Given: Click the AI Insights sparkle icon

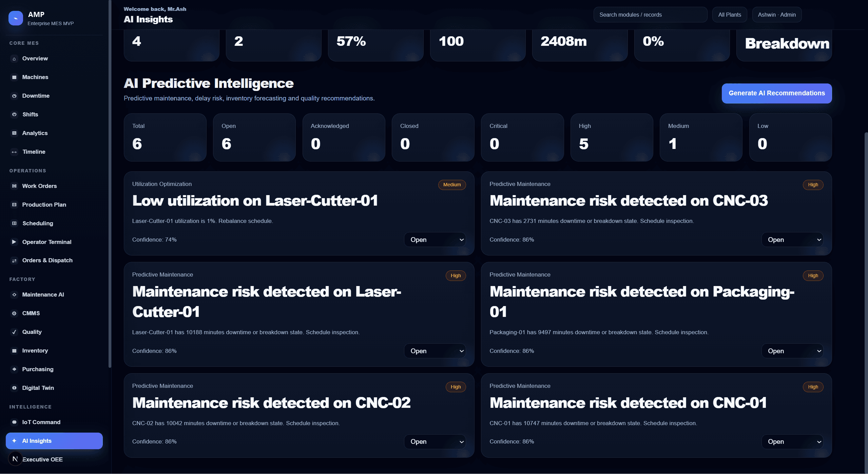Looking at the screenshot, I should (x=14, y=441).
